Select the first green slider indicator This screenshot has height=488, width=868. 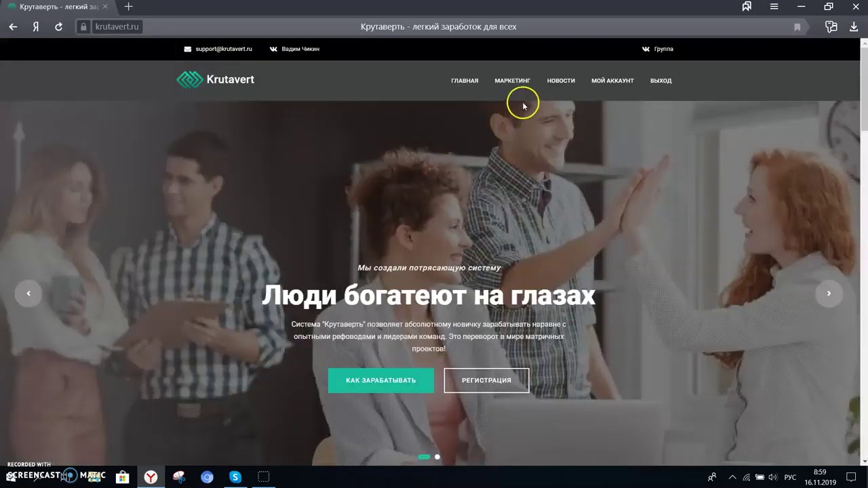tap(425, 457)
